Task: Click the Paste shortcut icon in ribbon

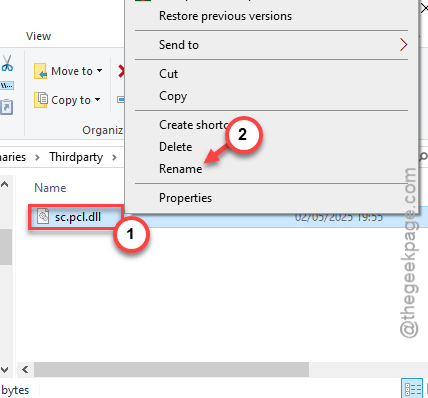Action: pyautogui.click(x=7, y=107)
